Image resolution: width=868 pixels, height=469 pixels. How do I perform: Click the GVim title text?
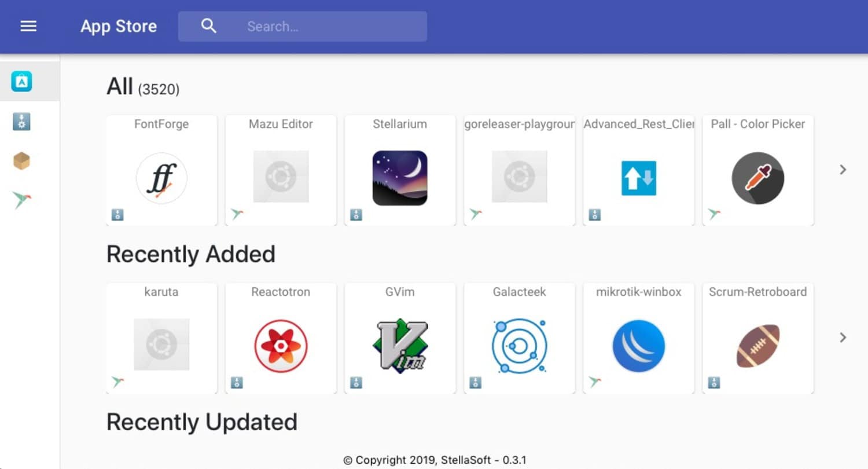(x=400, y=292)
